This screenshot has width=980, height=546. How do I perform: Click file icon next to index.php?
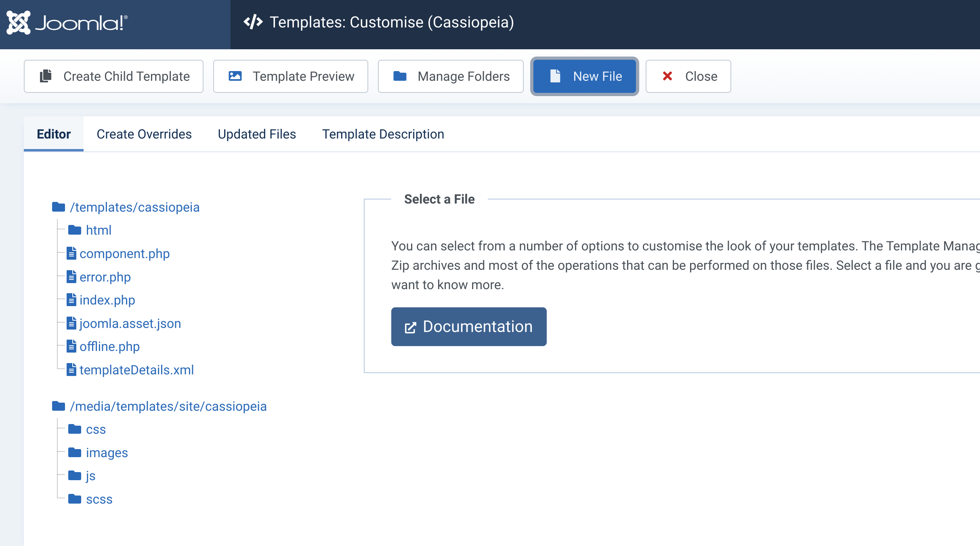coord(71,300)
